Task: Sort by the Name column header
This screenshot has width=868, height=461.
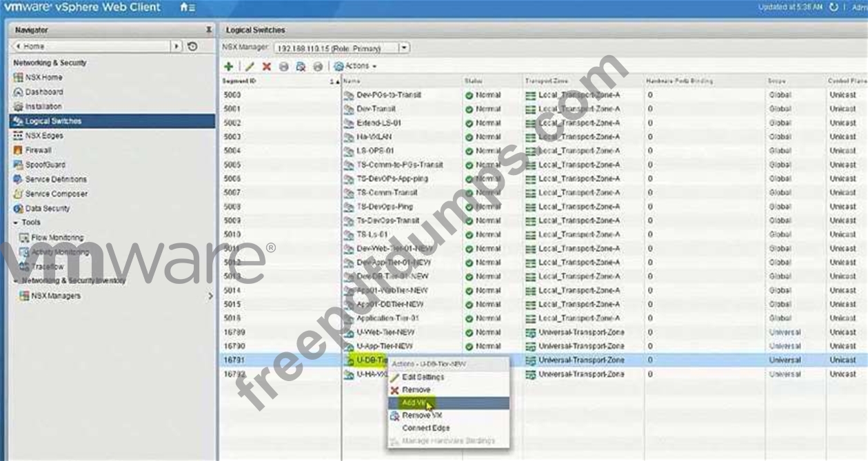Action: [352, 81]
